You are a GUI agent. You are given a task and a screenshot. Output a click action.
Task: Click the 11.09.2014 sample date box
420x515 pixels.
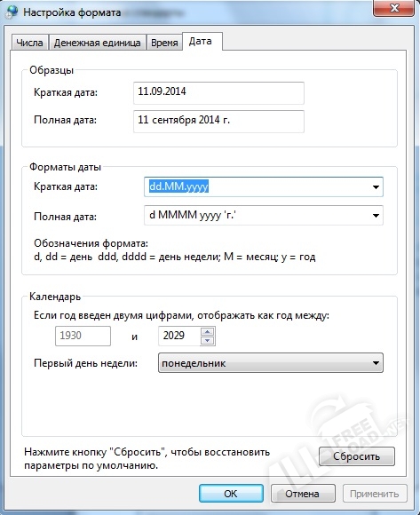click(x=218, y=93)
